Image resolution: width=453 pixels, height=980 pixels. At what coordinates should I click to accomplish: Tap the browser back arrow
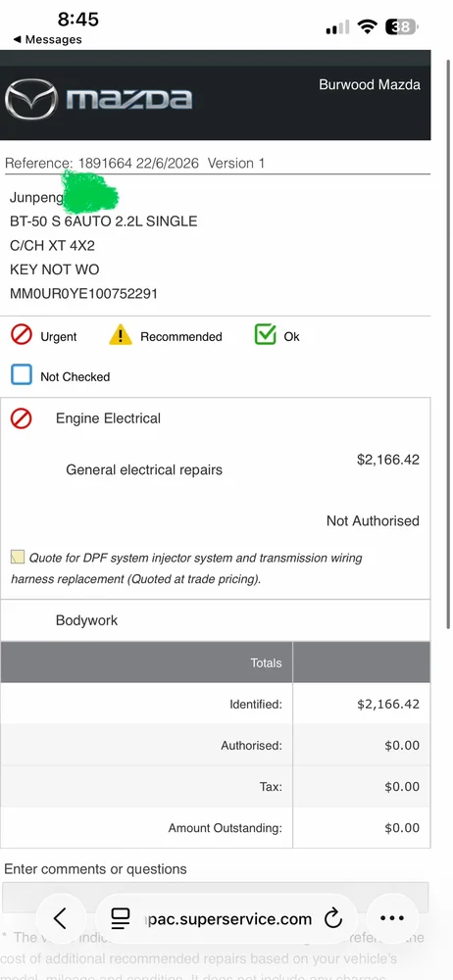coord(60,918)
